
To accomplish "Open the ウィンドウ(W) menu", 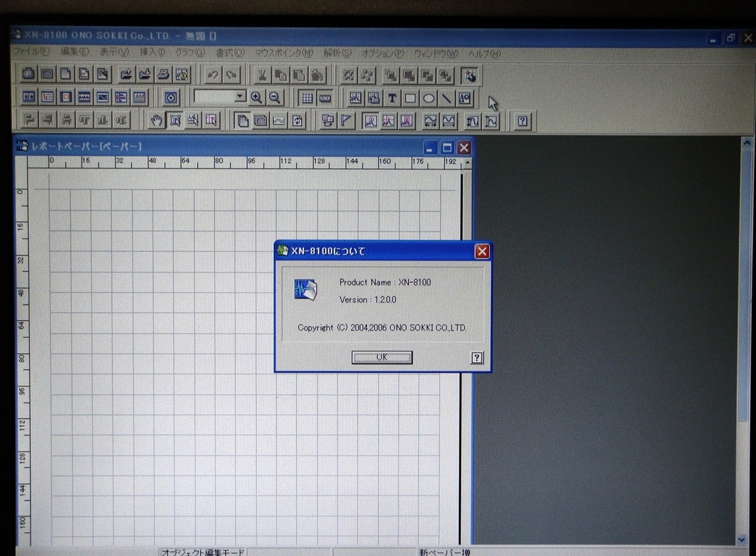I will click(x=436, y=53).
